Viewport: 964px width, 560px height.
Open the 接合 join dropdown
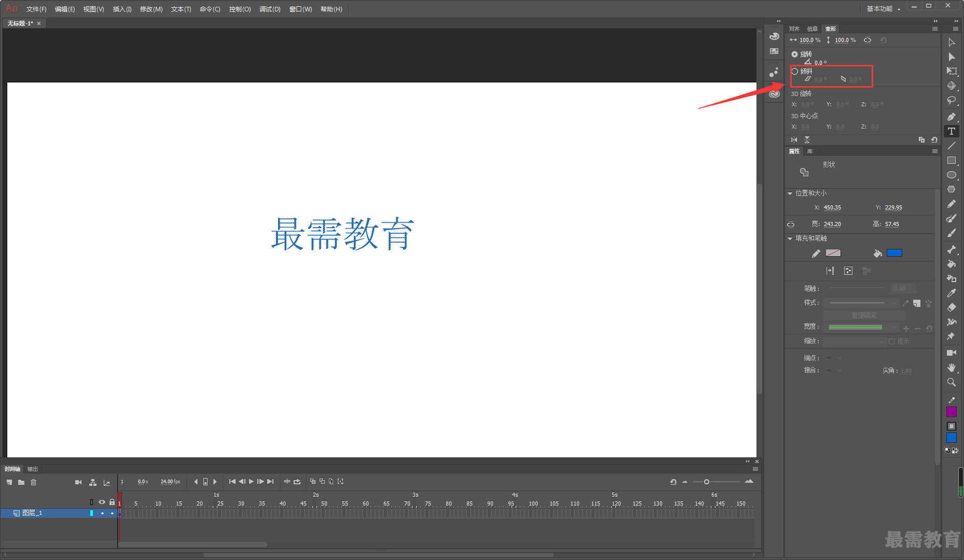click(x=834, y=370)
